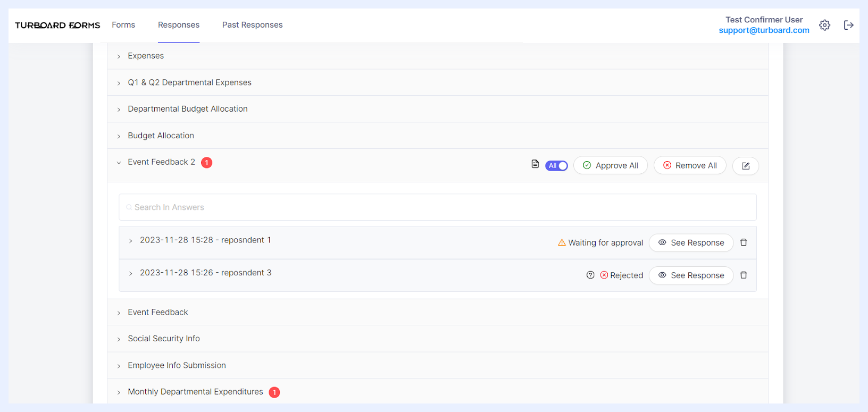Viewport: 868px width, 412px height.
Task: Click the red badge on Monthly Departmental Expenditures
Action: pos(274,392)
